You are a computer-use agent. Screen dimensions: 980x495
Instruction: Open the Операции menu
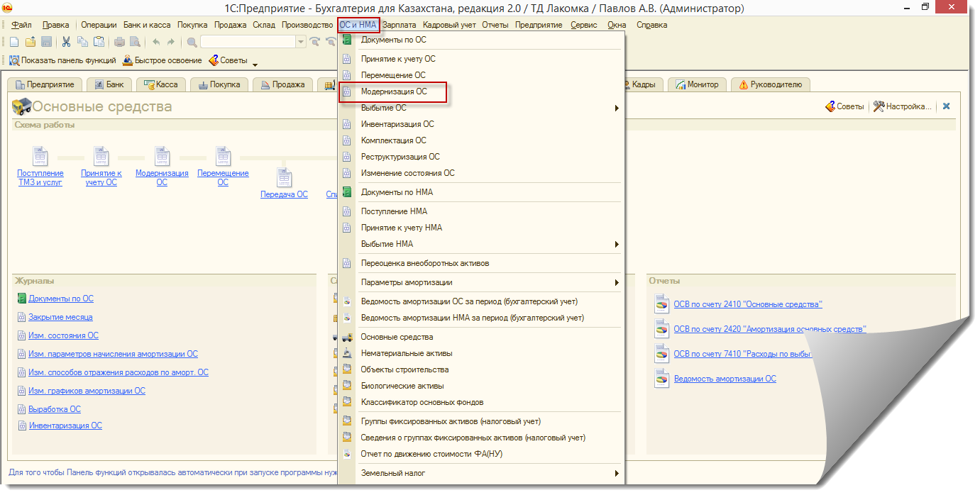99,25
